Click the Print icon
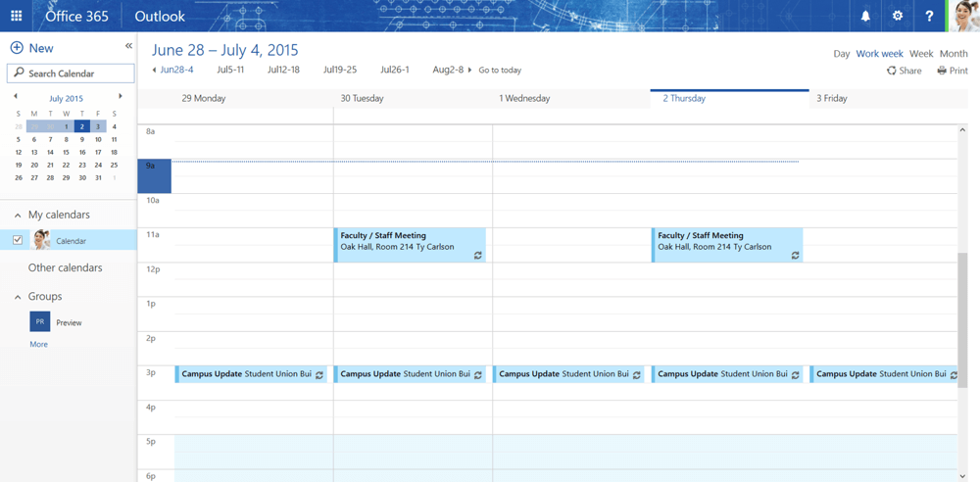 [942, 71]
